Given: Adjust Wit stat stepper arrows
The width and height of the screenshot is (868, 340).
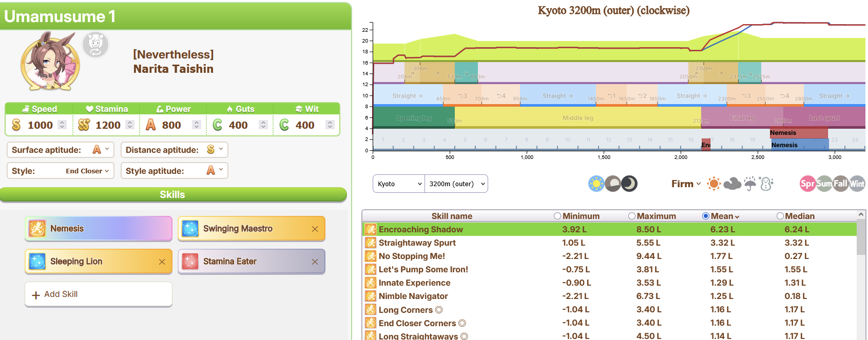Looking at the screenshot, I should point(330,125).
